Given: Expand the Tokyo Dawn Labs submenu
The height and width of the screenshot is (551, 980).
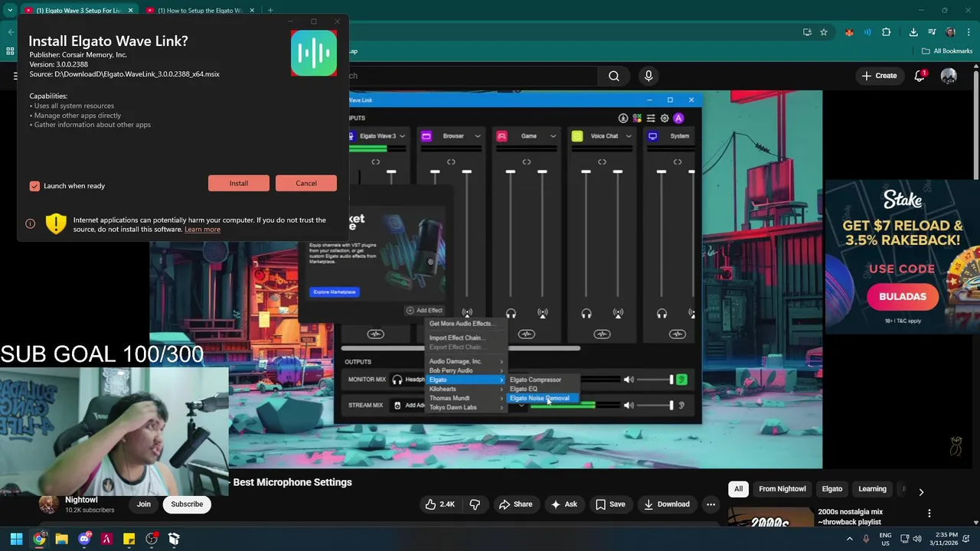Looking at the screenshot, I should pos(466,407).
